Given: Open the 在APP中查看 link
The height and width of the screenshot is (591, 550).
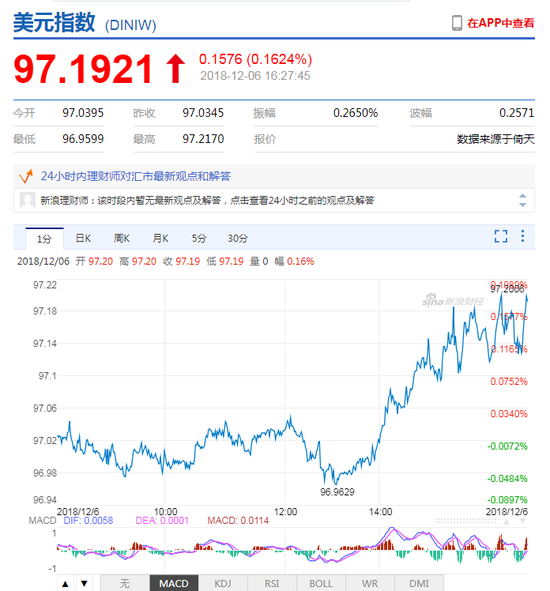Looking at the screenshot, I should (x=501, y=23).
